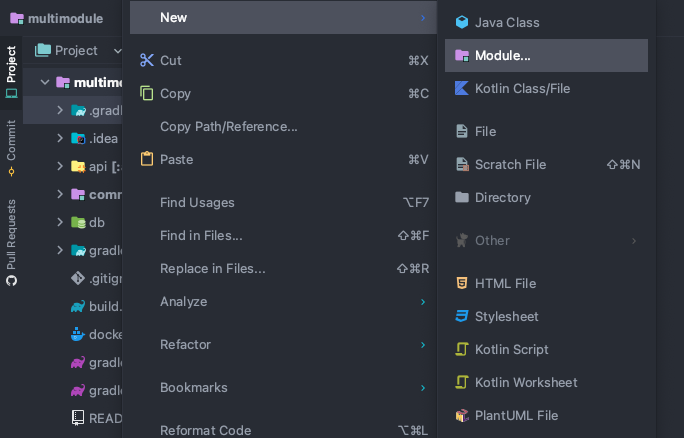Open the Bookmarks submenu arrow
Image resolution: width=684 pixels, height=438 pixels.
click(x=423, y=387)
